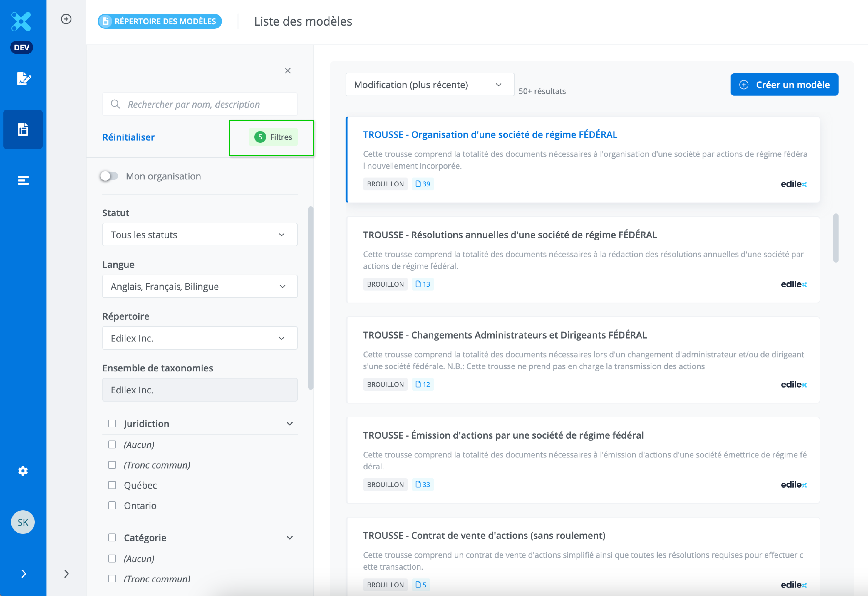The image size is (868, 596).
Task: Expand the blue sidebar chevron
Action: coord(24,574)
